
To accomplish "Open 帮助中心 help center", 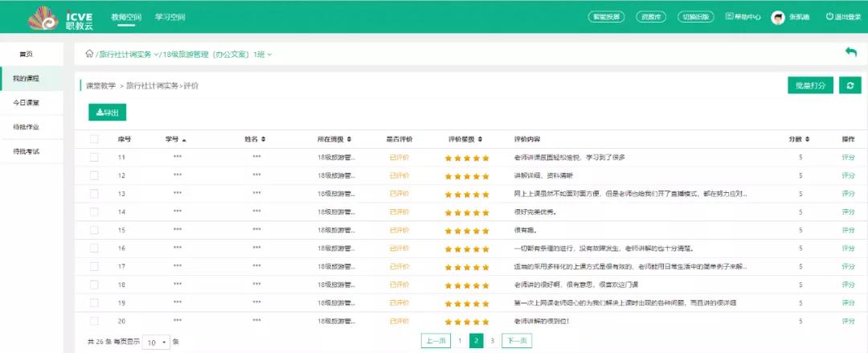I will point(743,16).
